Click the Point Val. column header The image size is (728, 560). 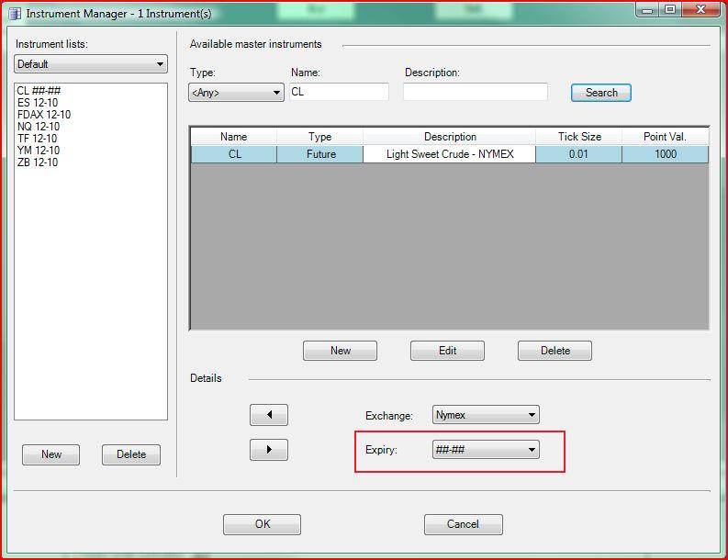(665, 137)
